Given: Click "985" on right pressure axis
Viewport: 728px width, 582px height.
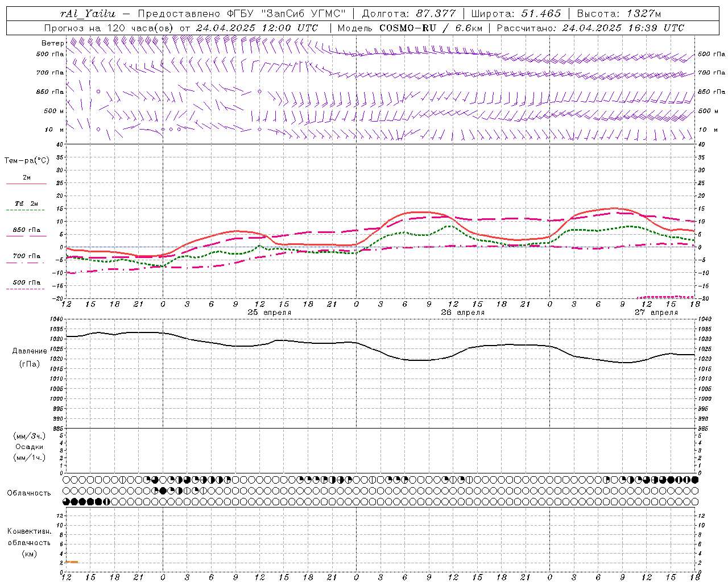Looking at the screenshot, I should pyautogui.click(x=704, y=429).
